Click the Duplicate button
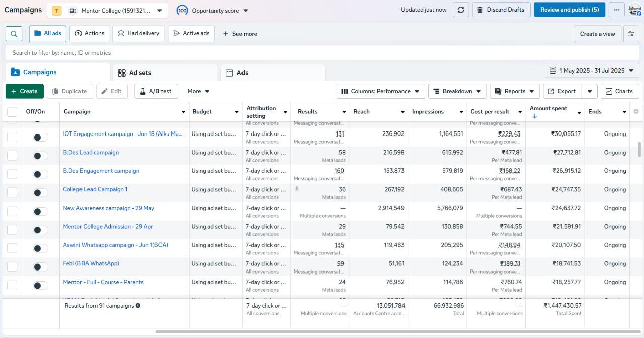644x338 pixels. [x=70, y=91]
